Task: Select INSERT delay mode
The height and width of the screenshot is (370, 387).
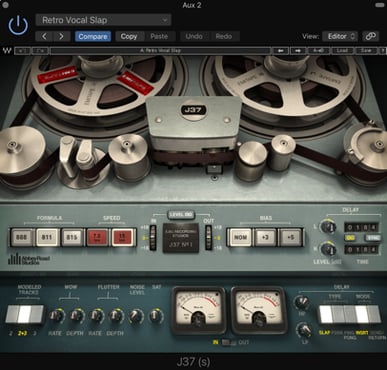Action: pos(362,314)
